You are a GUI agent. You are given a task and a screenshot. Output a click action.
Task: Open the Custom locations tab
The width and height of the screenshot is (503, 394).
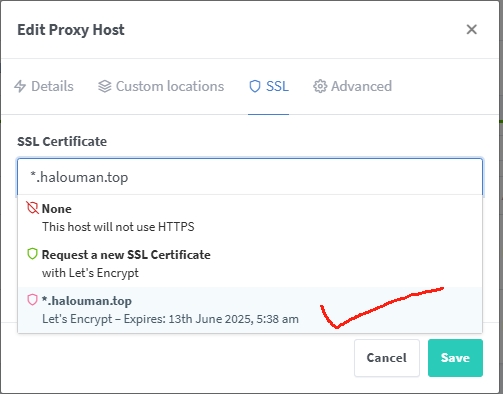pyautogui.click(x=161, y=86)
